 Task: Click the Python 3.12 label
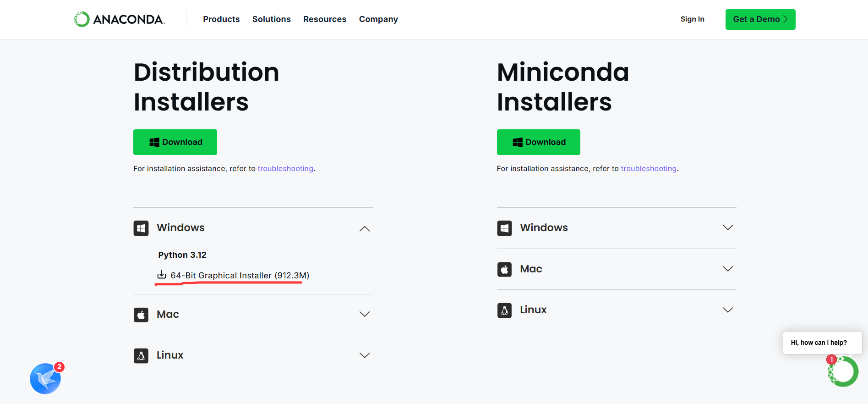[x=182, y=255]
